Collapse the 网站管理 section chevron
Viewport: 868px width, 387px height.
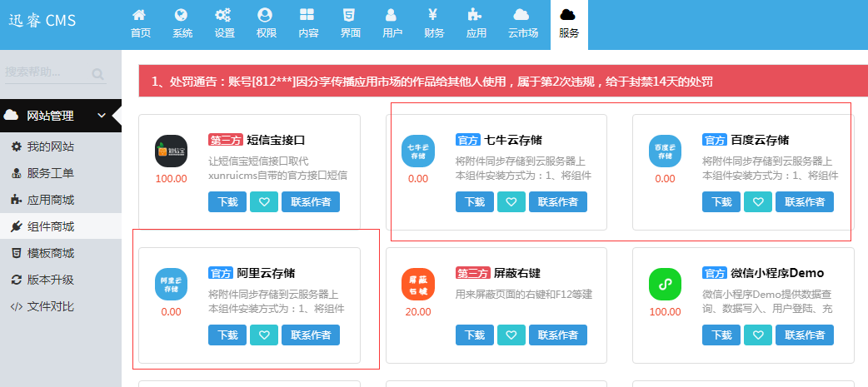coord(102,116)
